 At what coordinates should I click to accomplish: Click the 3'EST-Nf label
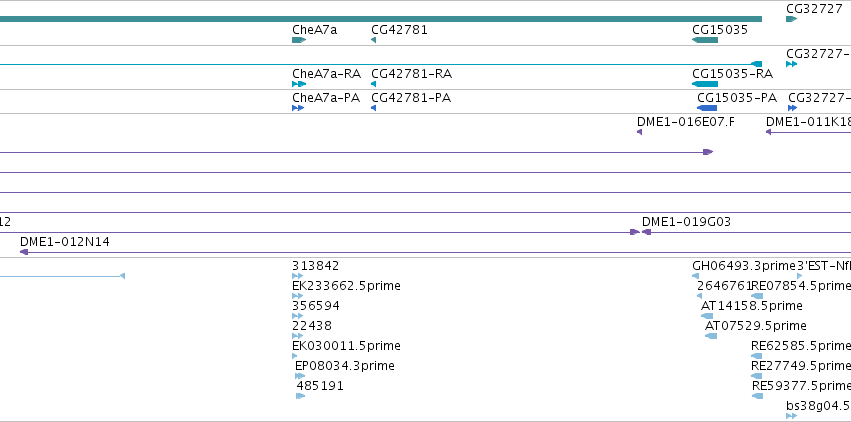point(823,266)
